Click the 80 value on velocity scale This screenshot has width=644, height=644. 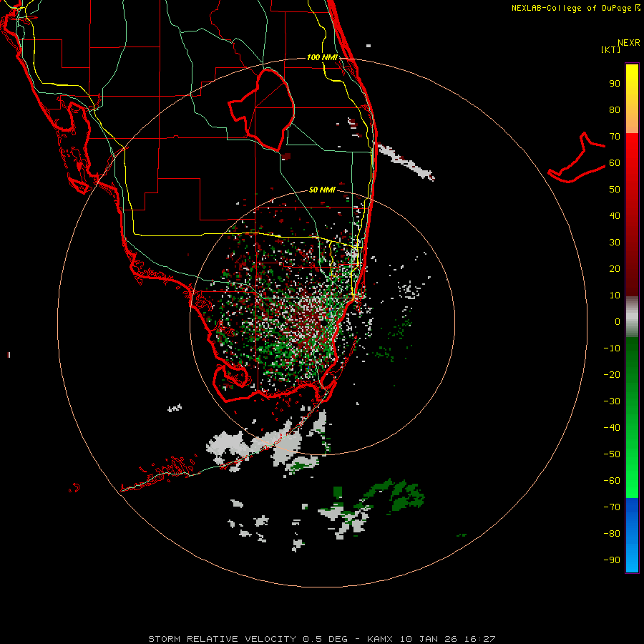(615, 110)
